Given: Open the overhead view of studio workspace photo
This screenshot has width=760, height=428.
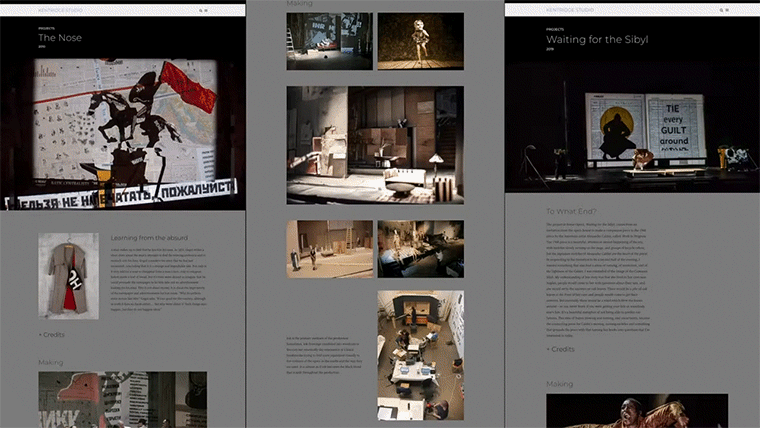Looking at the screenshot, I should coord(420,355).
